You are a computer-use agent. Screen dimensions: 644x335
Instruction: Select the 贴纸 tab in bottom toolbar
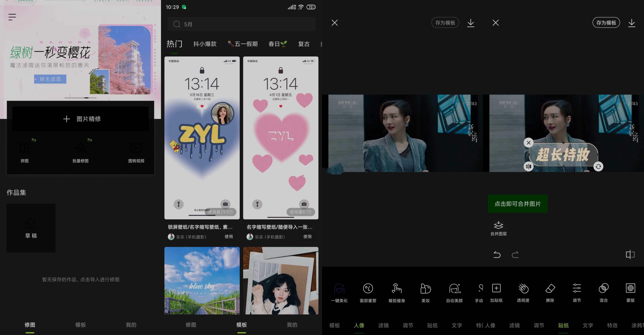pyautogui.click(x=563, y=324)
